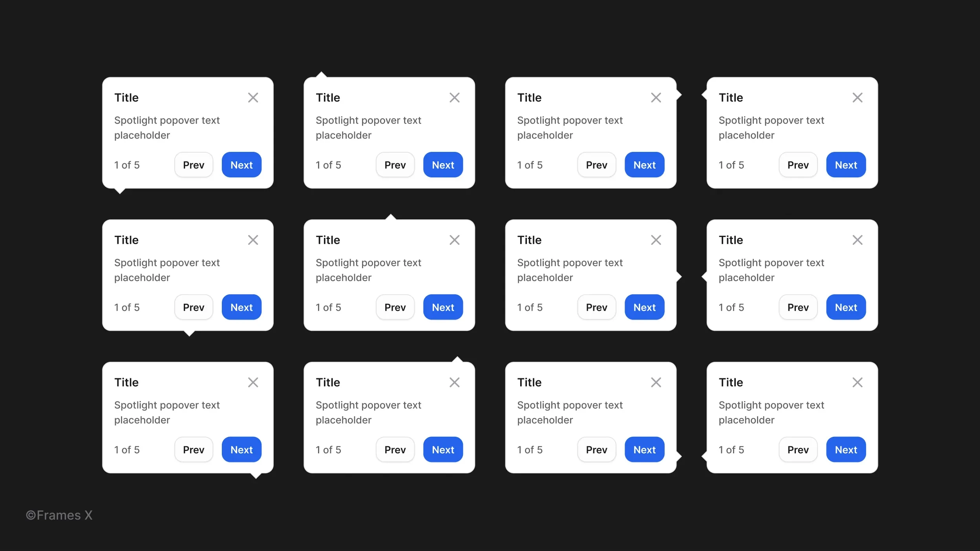Click Prev on the bottom-right card
The height and width of the screenshot is (551, 980).
click(798, 449)
